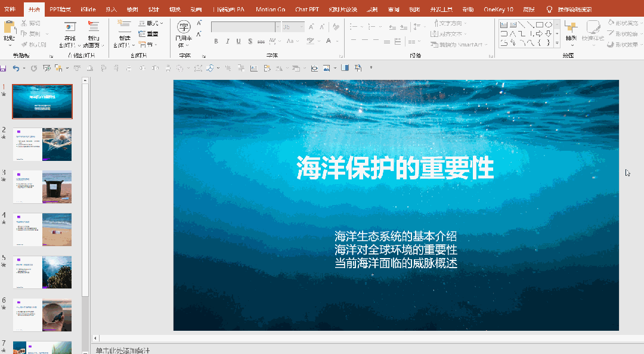The image size is (644, 354).
Task: Click the picture icon in quick toolbar
Action: pyautogui.click(x=327, y=68)
